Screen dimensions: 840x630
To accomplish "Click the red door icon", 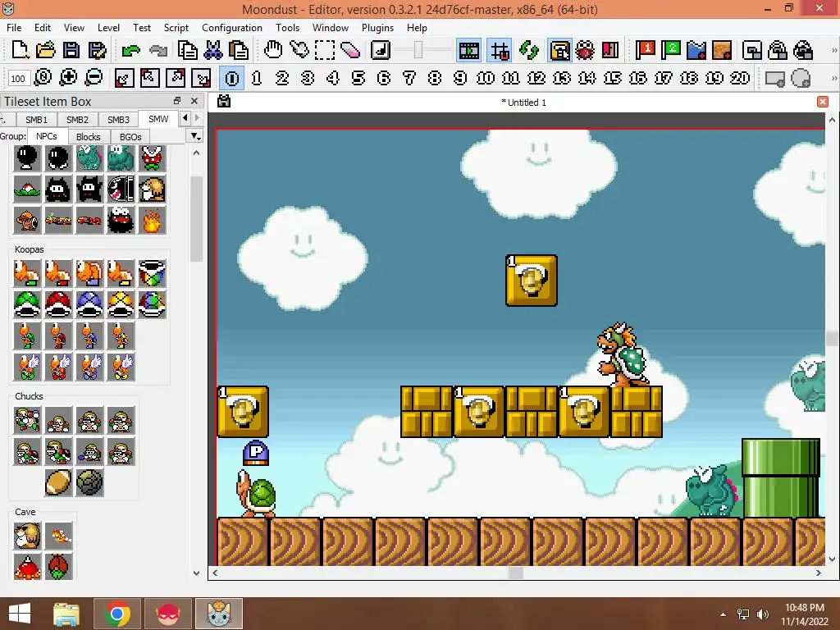I will pyautogui.click(x=610, y=50).
